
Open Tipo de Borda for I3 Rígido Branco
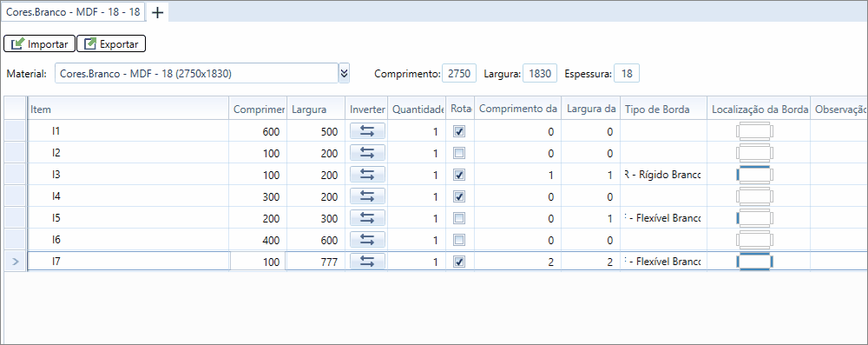(663, 175)
